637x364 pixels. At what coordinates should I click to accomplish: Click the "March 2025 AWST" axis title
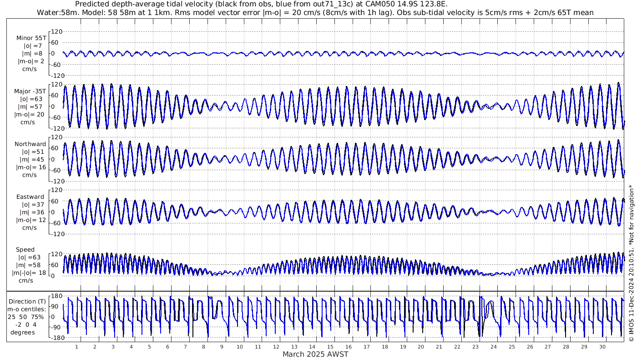pyautogui.click(x=315, y=354)
